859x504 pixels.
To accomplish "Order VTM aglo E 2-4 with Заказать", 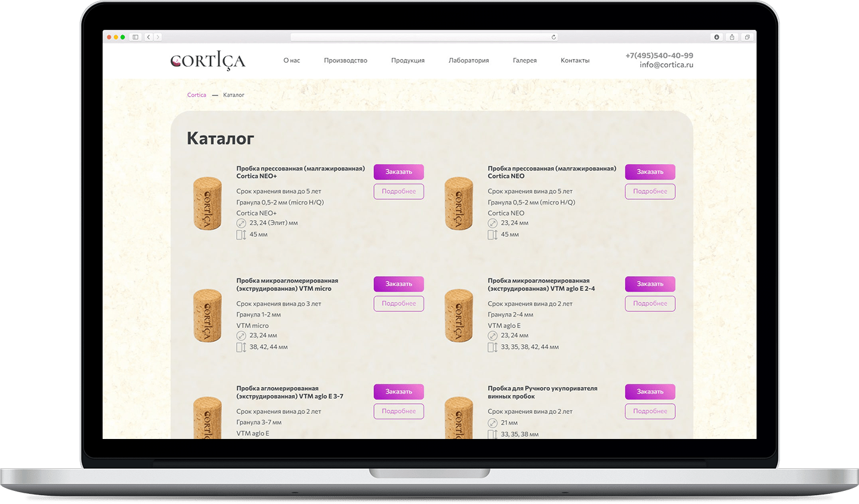I will [x=650, y=284].
